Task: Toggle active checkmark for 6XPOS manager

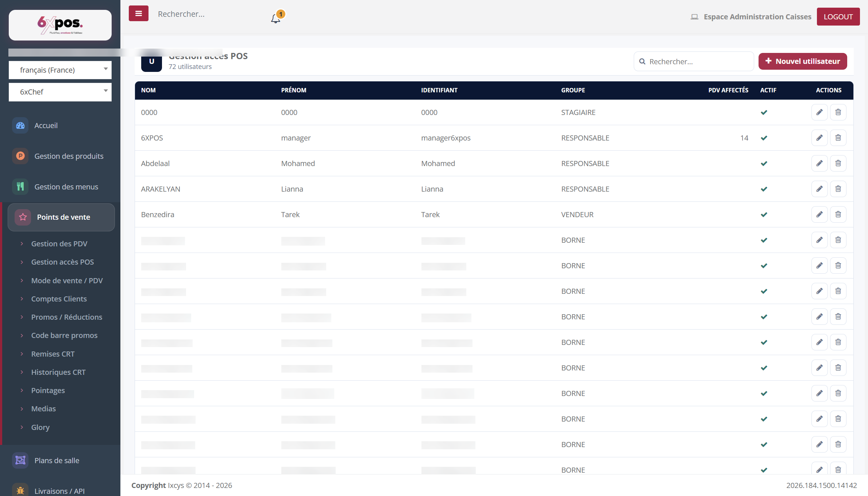Action: (x=764, y=138)
